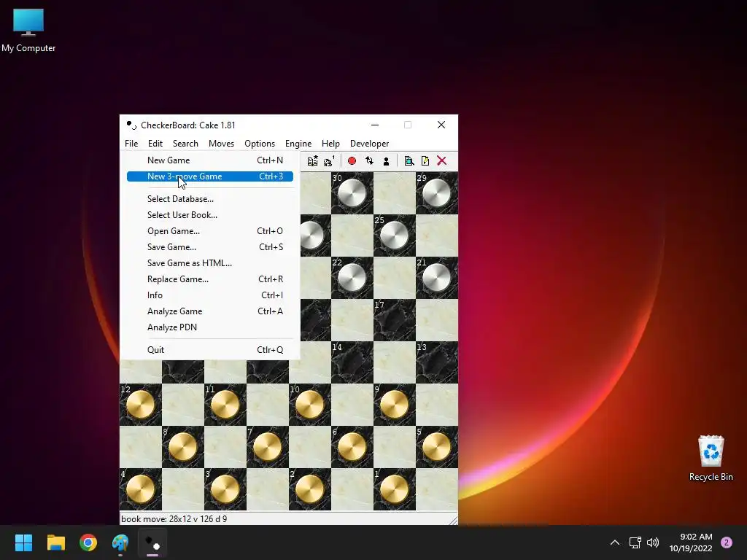
Task: Click the person silhouette toolbar icon
Action: pyautogui.click(x=387, y=161)
